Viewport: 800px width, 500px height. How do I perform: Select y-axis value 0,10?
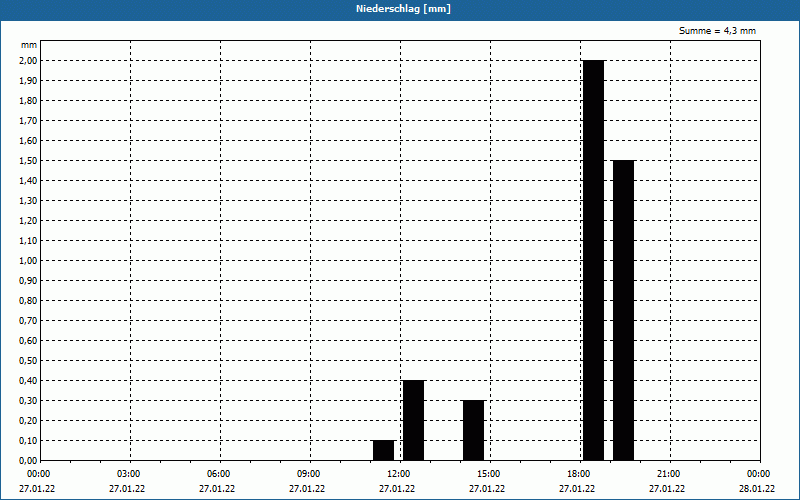coord(28,441)
